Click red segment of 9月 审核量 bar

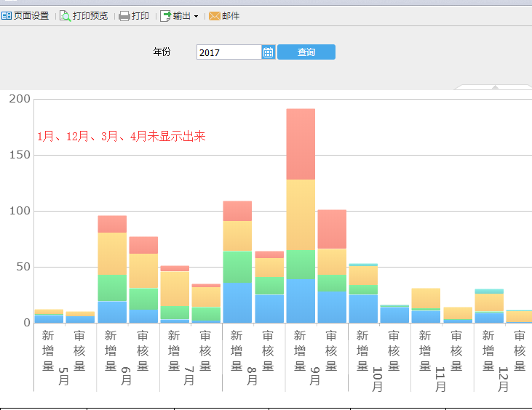[x=332, y=229]
